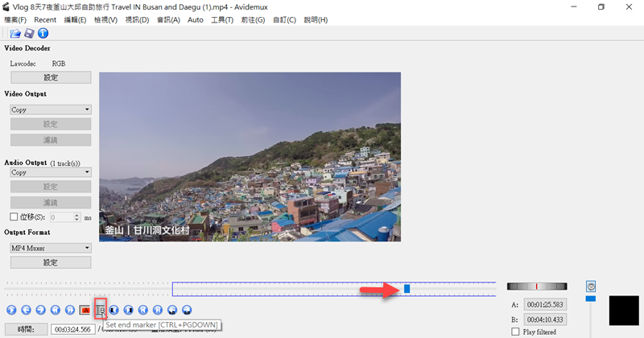Image resolution: width=644 pixels, height=338 pixels.
Task: Click 設定 button under Video Decoder
Action: 50,77
